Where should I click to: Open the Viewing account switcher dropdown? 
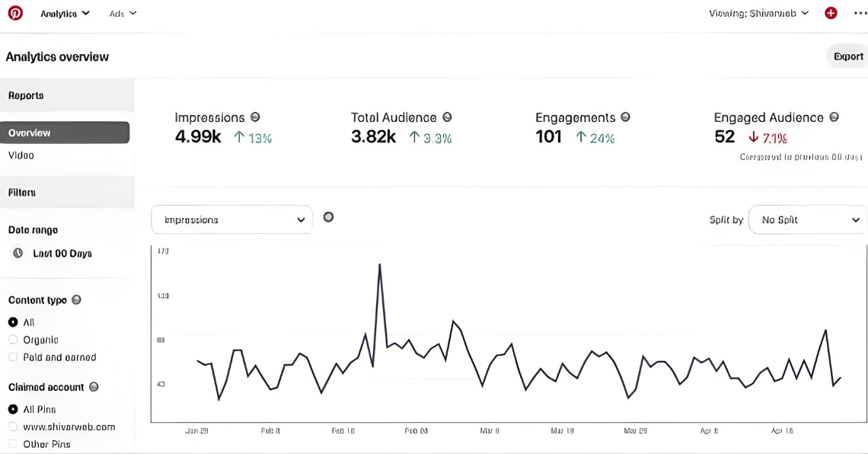pos(758,13)
